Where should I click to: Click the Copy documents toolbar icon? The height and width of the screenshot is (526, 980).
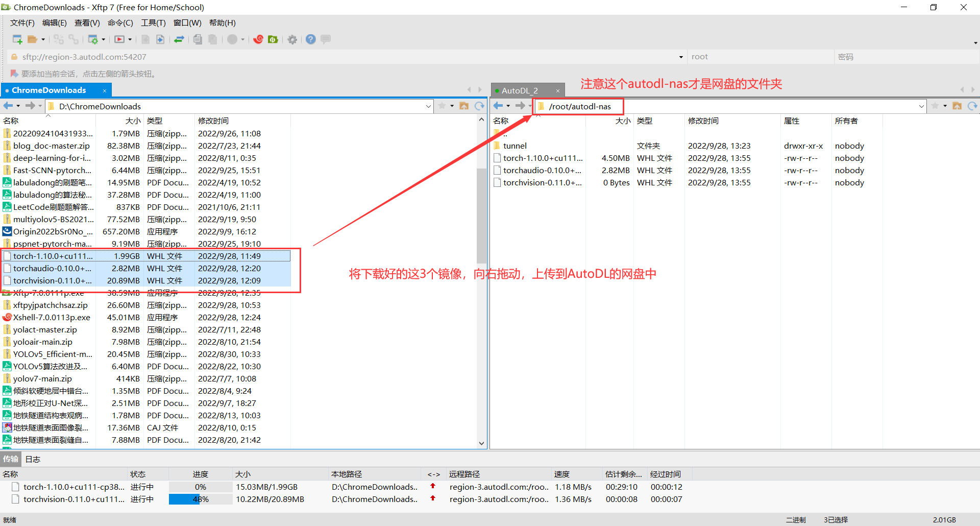tap(198, 39)
